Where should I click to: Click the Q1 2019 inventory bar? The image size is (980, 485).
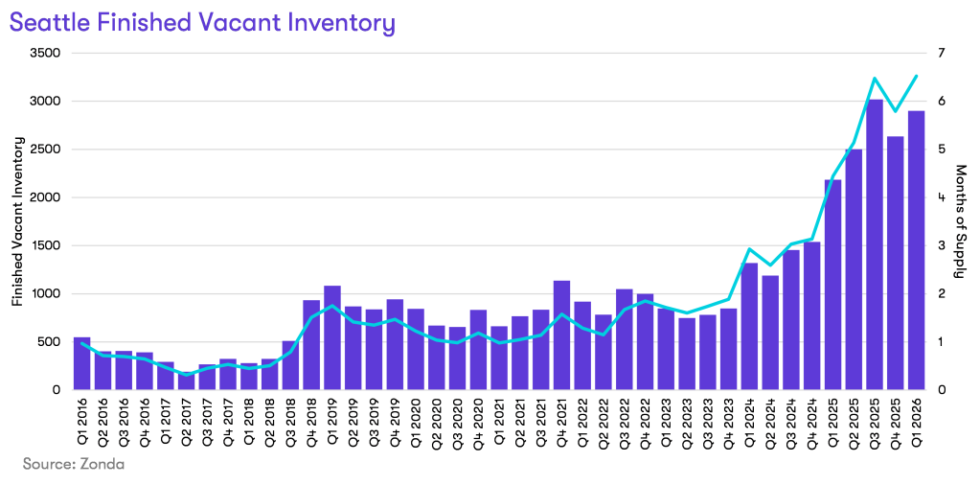point(331,337)
